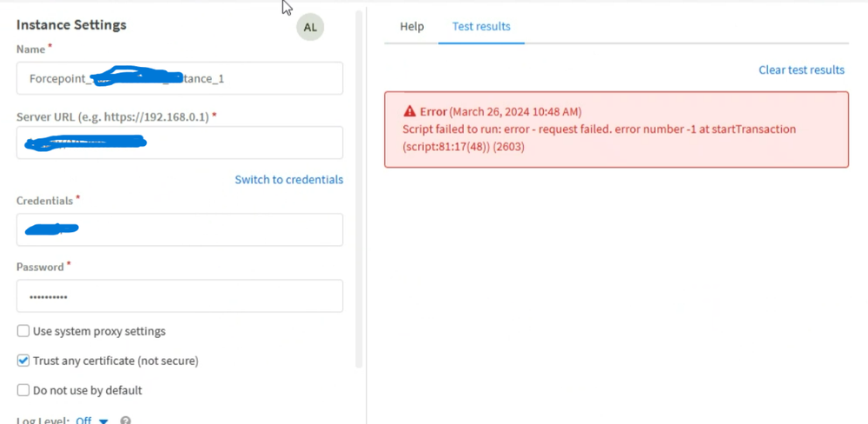
Task: Click the AL user avatar icon
Action: tap(310, 27)
